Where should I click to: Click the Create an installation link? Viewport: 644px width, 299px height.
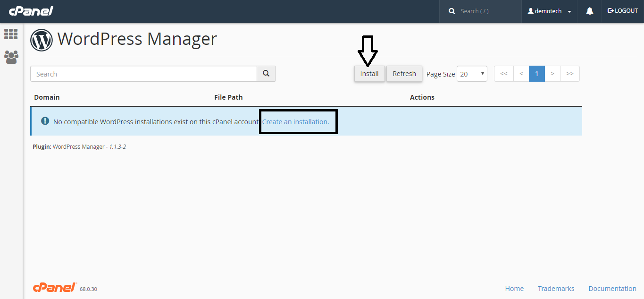296,122
